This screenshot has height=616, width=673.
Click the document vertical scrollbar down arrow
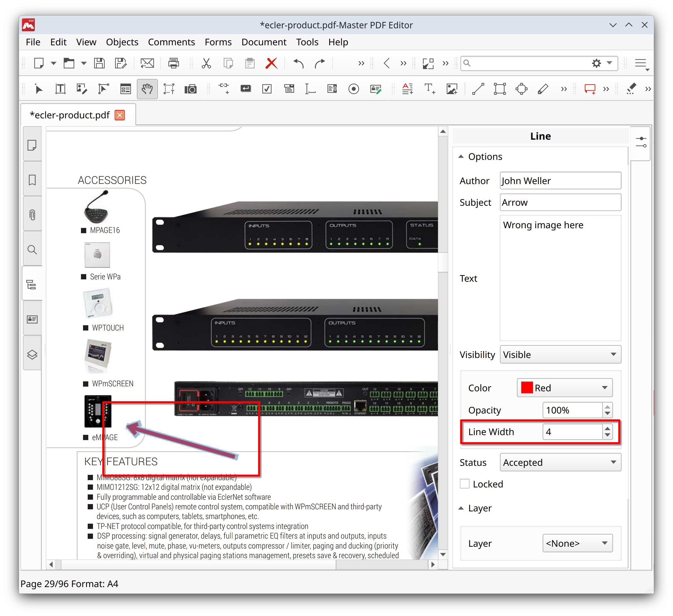point(443,554)
